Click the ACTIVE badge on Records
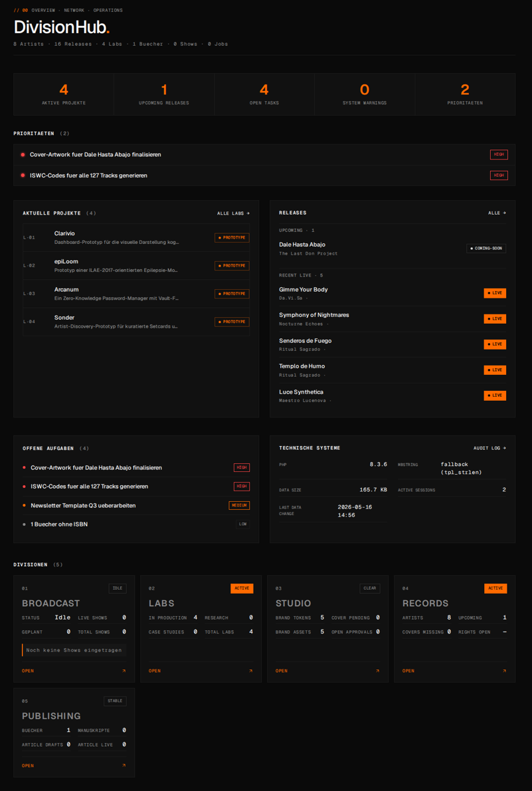This screenshot has height=791, width=532. tap(495, 588)
